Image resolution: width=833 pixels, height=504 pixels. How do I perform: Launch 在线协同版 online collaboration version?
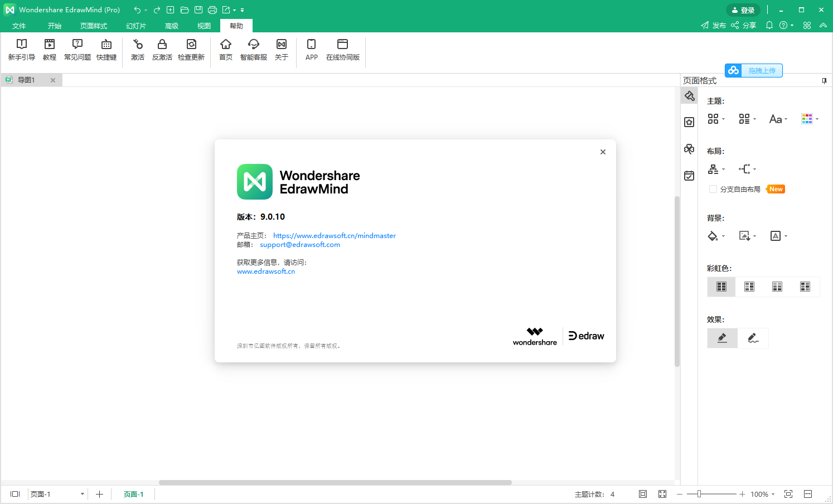coord(343,50)
